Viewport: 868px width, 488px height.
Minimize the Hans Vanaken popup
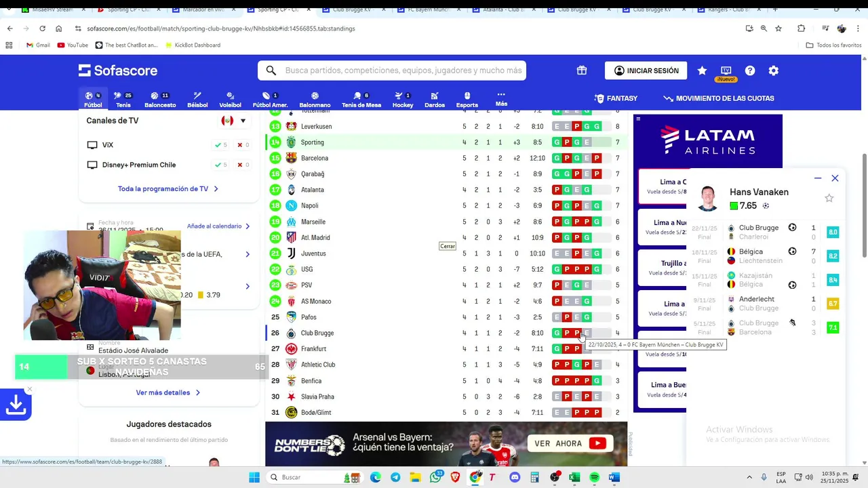point(818,178)
